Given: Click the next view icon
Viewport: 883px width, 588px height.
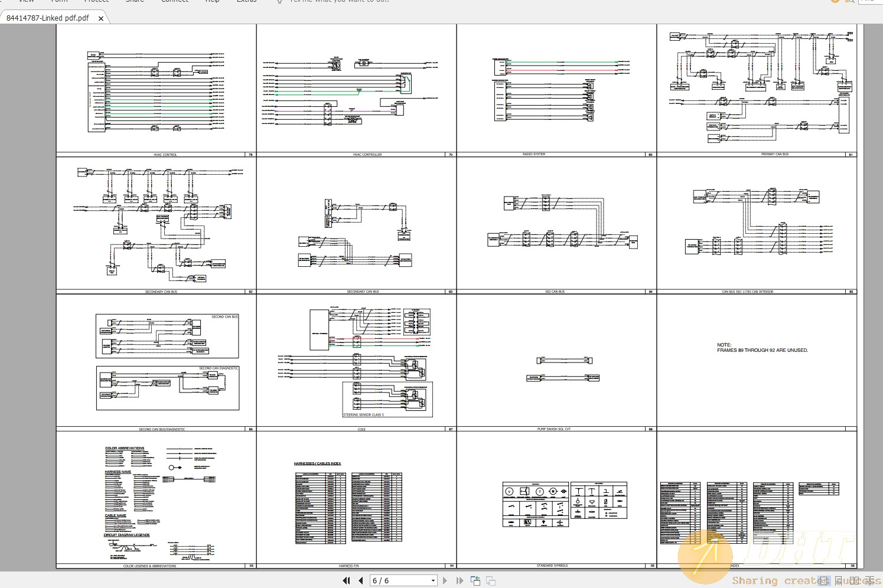Looking at the screenshot, I should click(490, 581).
